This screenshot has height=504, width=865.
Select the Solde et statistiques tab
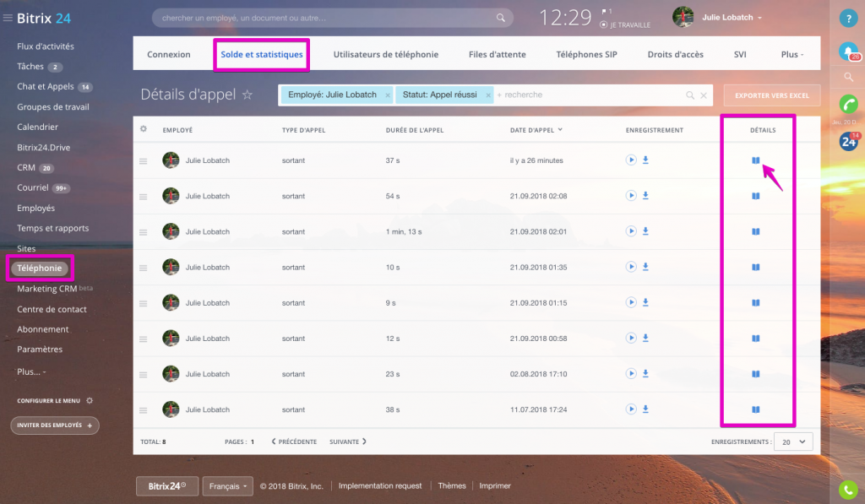[262, 54]
